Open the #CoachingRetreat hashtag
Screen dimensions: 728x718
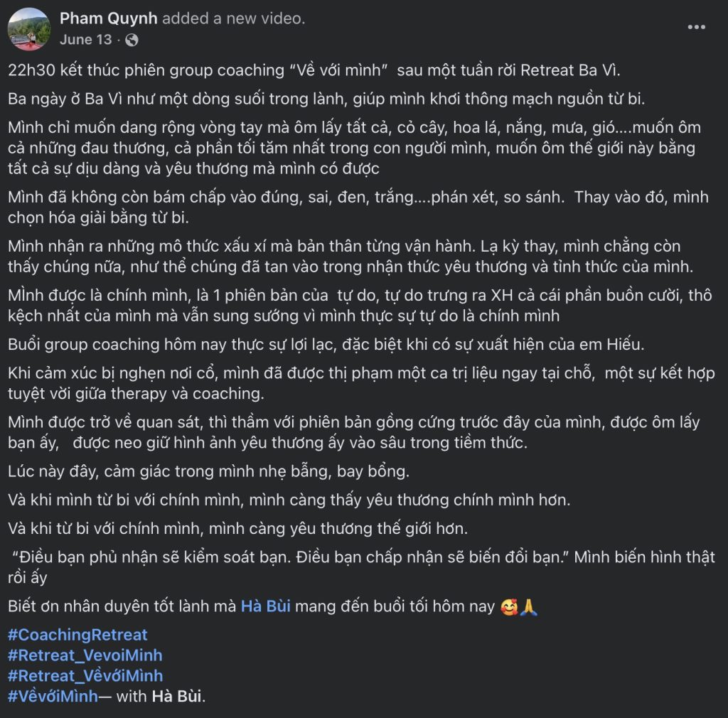pos(77,635)
